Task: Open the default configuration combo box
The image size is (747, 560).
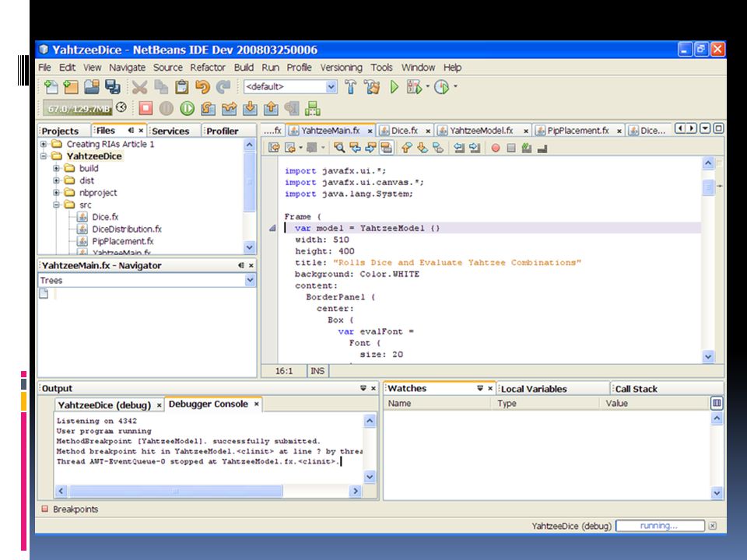Action: point(290,86)
